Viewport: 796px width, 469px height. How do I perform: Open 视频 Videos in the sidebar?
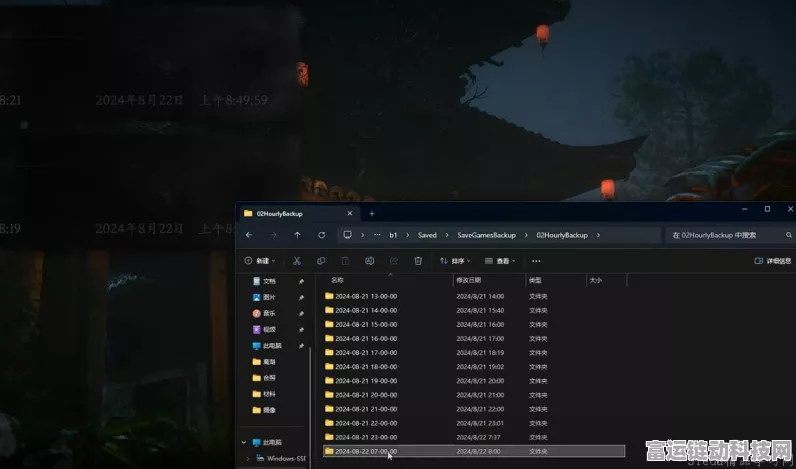pyautogui.click(x=269, y=329)
